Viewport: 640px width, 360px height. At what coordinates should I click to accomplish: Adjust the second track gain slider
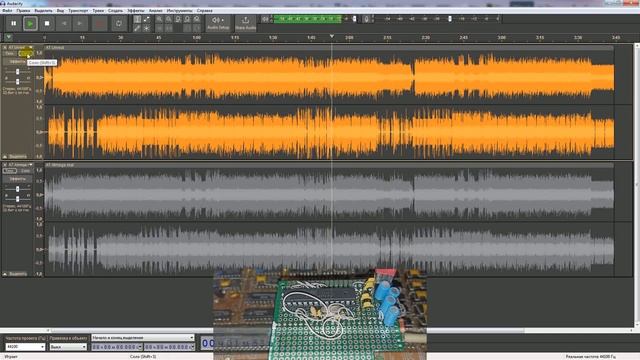(x=17, y=189)
